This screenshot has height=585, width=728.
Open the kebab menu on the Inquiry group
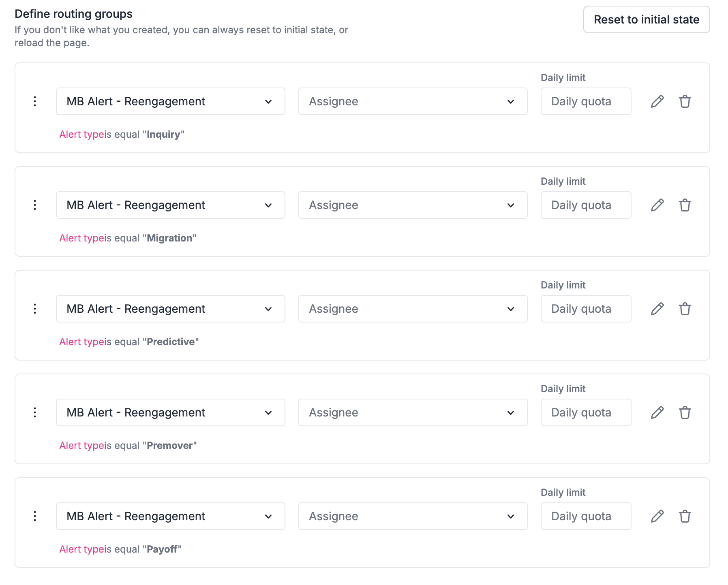pyautogui.click(x=35, y=101)
